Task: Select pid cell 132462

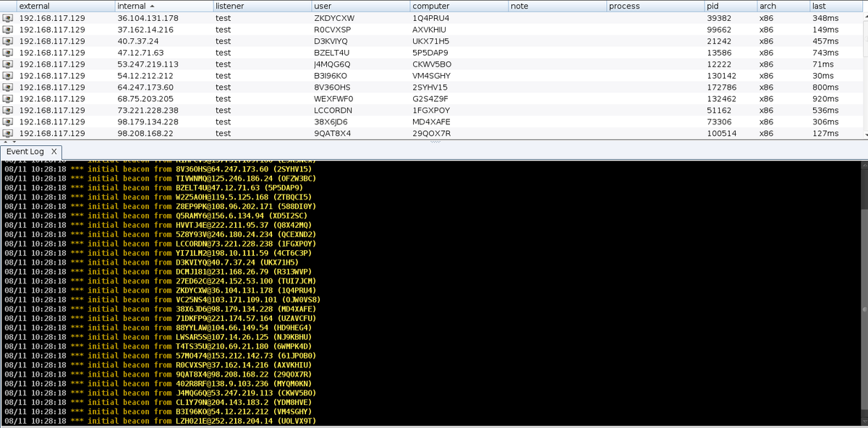Action: (722, 99)
